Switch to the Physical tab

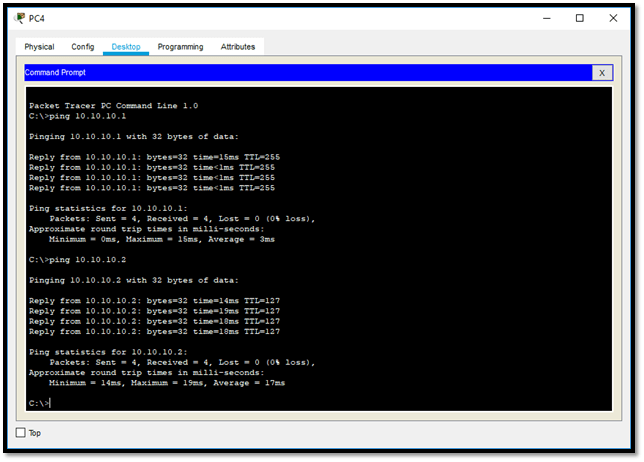click(x=39, y=47)
